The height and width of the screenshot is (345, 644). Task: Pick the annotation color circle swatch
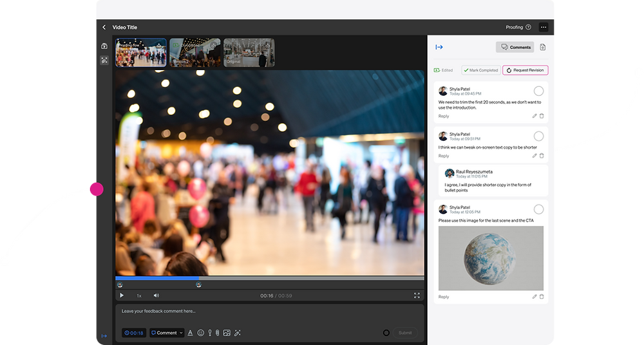coord(386,333)
